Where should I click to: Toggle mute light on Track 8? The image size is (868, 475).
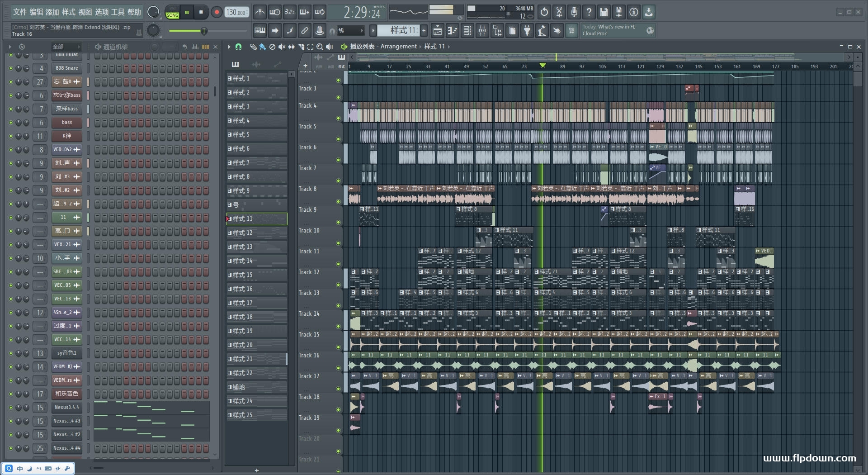338,201
